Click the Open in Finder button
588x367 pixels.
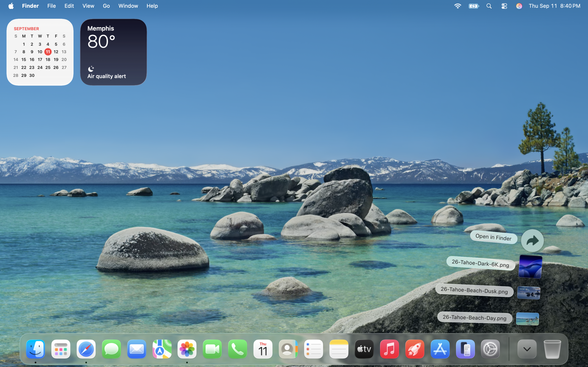pyautogui.click(x=532, y=241)
